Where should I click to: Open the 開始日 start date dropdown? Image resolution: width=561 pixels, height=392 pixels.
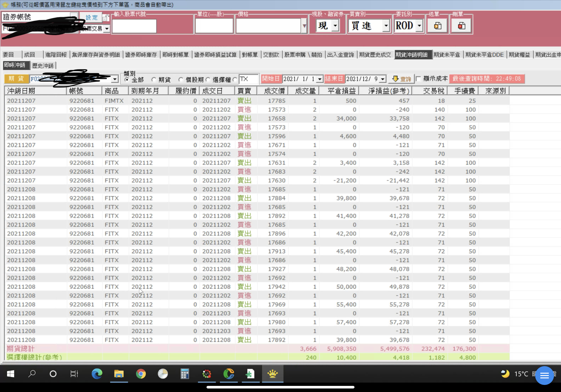point(319,79)
